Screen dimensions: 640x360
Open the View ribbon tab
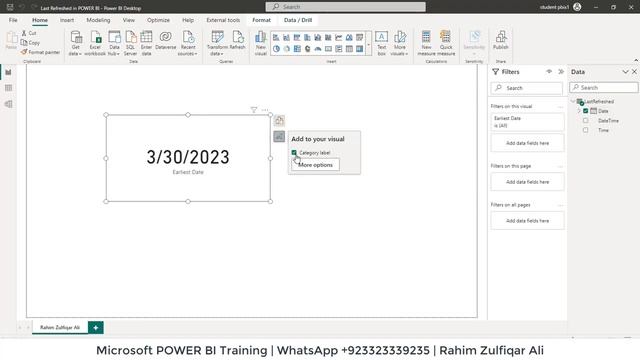pyautogui.click(x=129, y=20)
